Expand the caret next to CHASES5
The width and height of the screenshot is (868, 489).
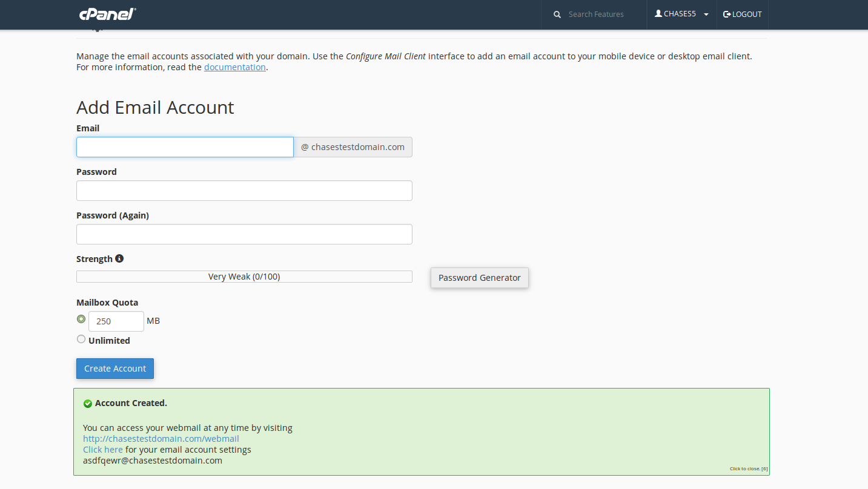click(706, 15)
